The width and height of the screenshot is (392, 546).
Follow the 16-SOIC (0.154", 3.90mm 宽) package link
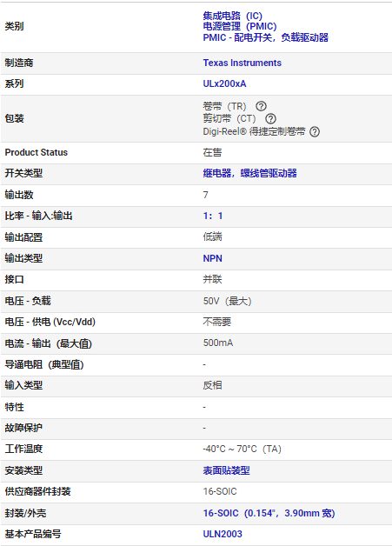click(269, 513)
